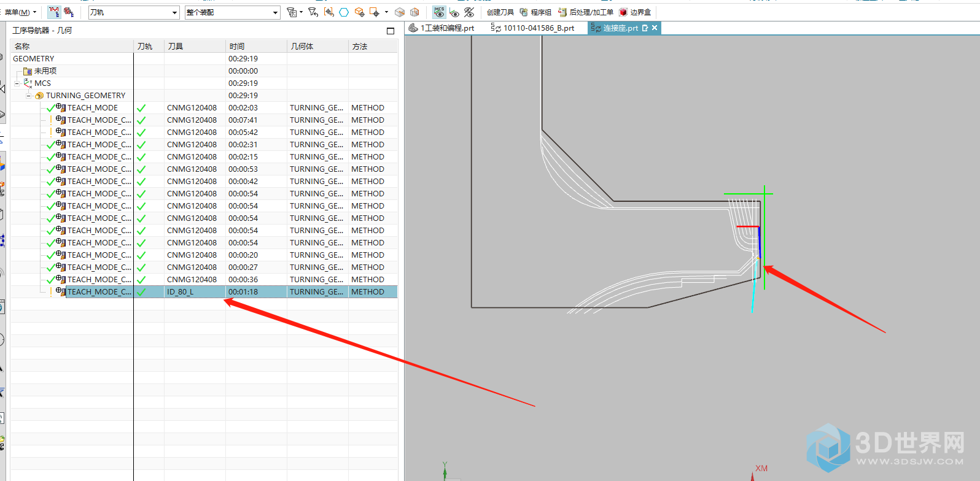Click the second tool path icon left of 刀轨 dropdown
980x481 pixels.
[69, 12]
